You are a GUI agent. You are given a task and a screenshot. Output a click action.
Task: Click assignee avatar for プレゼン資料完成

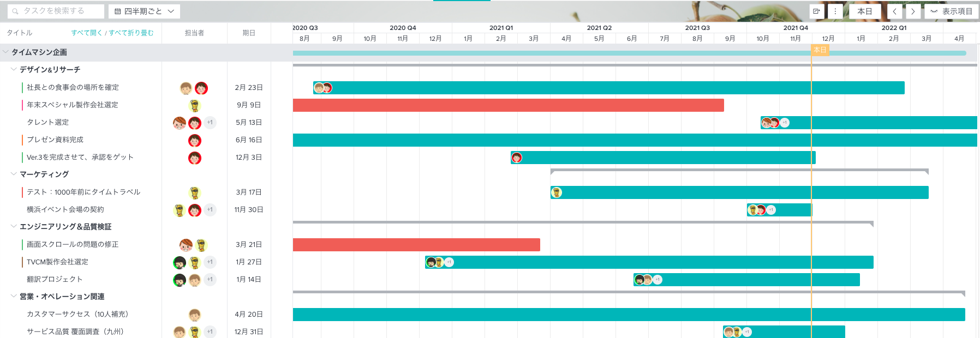195,140
